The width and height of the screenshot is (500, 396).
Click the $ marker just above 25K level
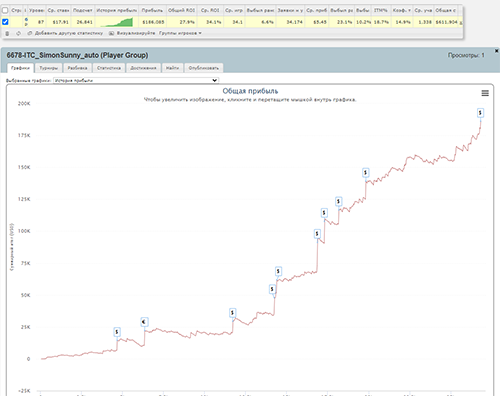(x=232, y=313)
